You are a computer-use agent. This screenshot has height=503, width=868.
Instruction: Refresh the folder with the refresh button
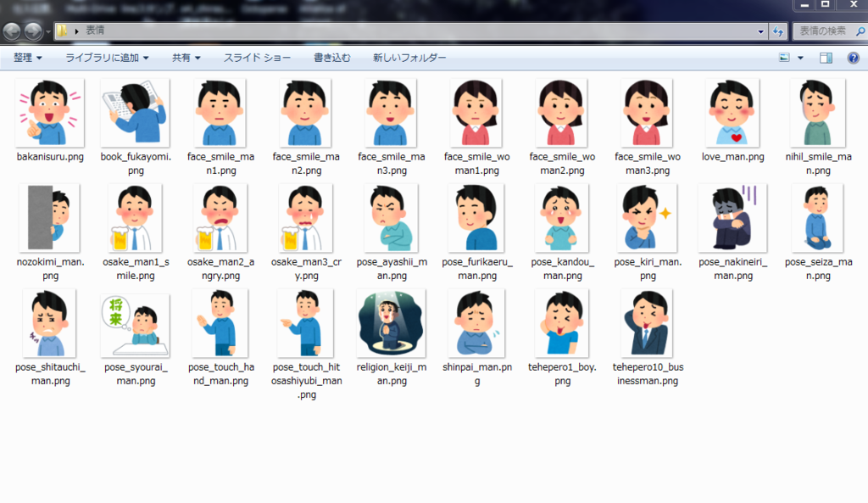point(778,31)
